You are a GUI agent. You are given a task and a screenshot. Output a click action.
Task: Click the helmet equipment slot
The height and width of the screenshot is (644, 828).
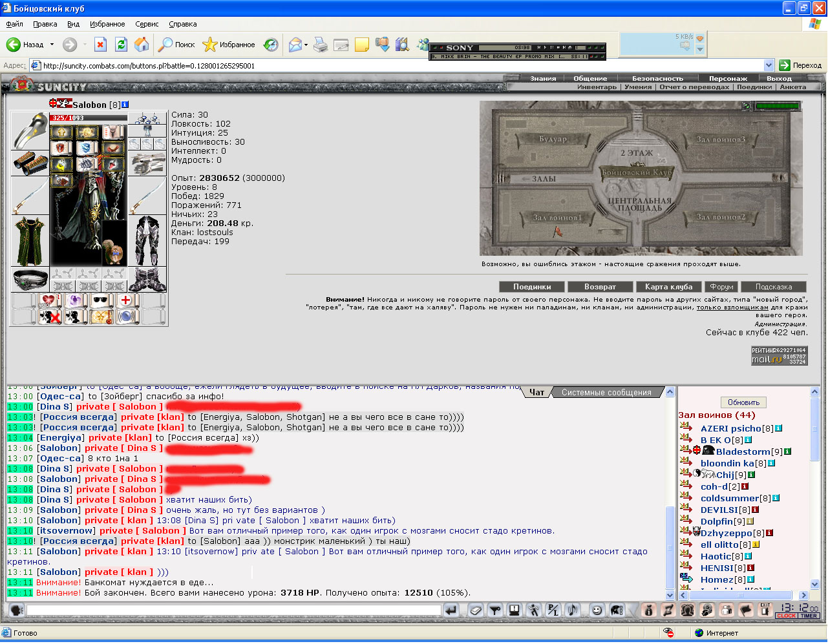click(30, 131)
